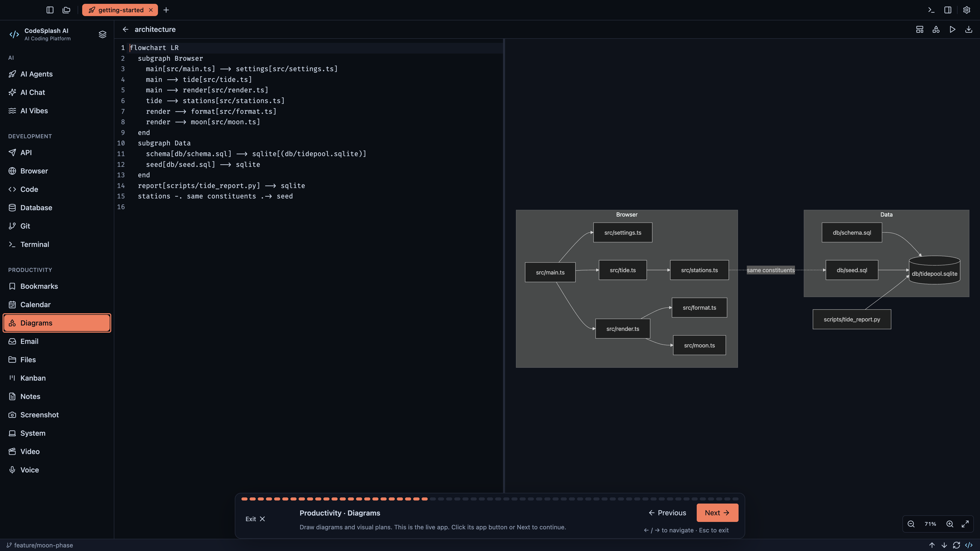Viewport: 980px width, 551px height.
Task: Zoom out the diagram preview
Action: [911, 524]
